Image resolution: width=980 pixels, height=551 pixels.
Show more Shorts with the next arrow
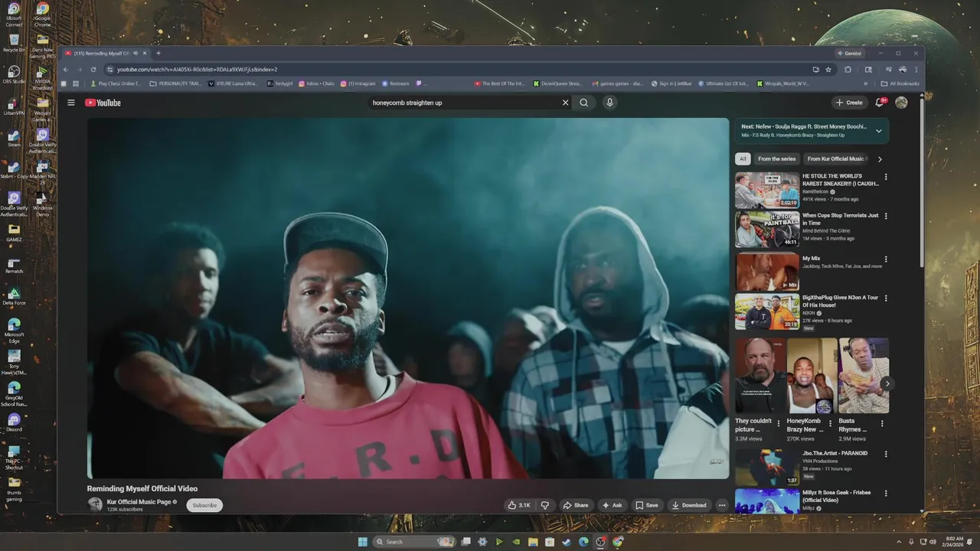(887, 383)
